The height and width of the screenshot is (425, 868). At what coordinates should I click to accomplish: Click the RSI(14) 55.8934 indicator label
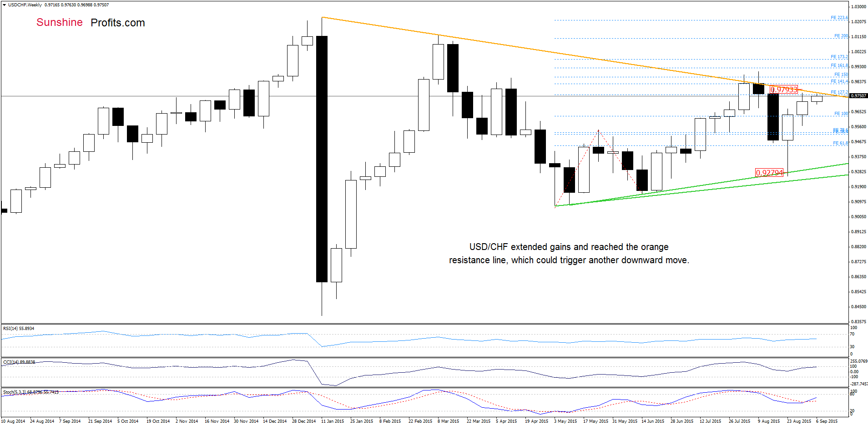[19, 328]
